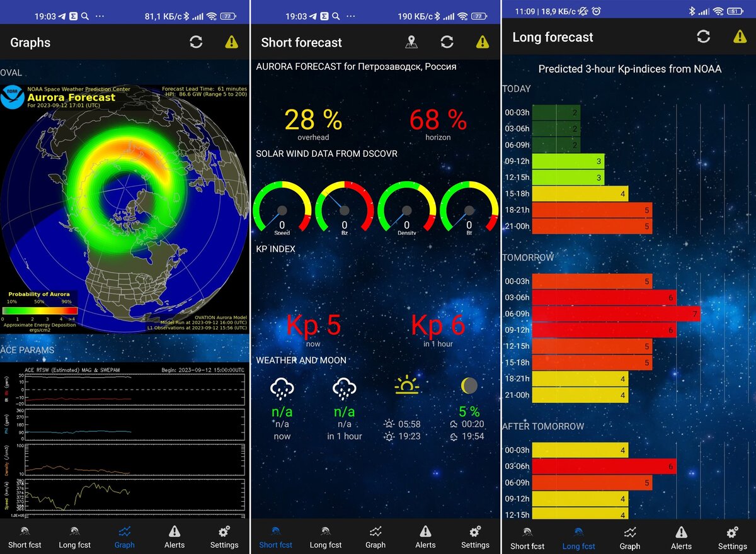Tap today's 09-12h Kp 3 bar

click(x=568, y=161)
